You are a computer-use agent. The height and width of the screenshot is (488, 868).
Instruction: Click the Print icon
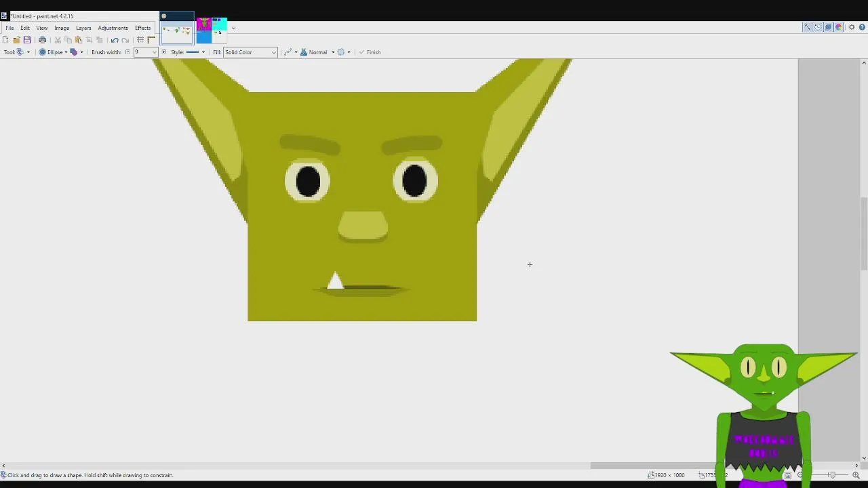point(42,40)
